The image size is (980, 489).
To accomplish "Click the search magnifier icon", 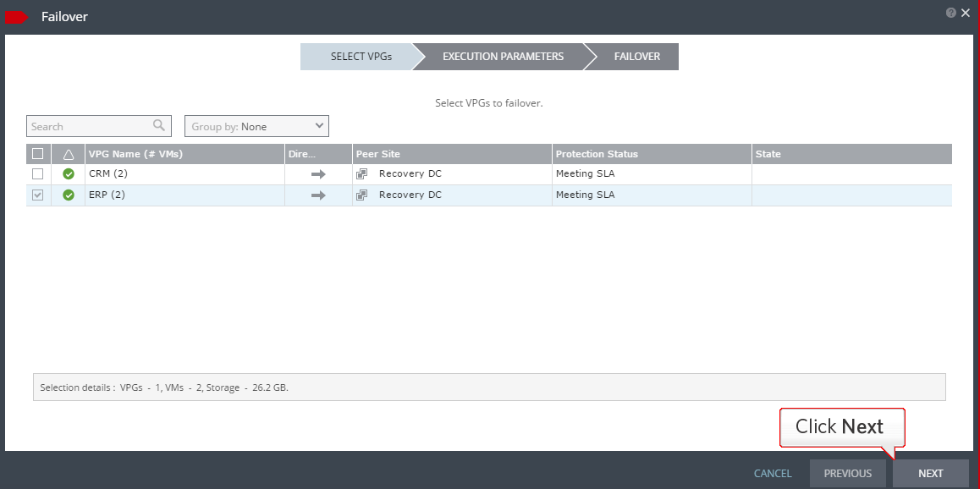I will [x=159, y=126].
